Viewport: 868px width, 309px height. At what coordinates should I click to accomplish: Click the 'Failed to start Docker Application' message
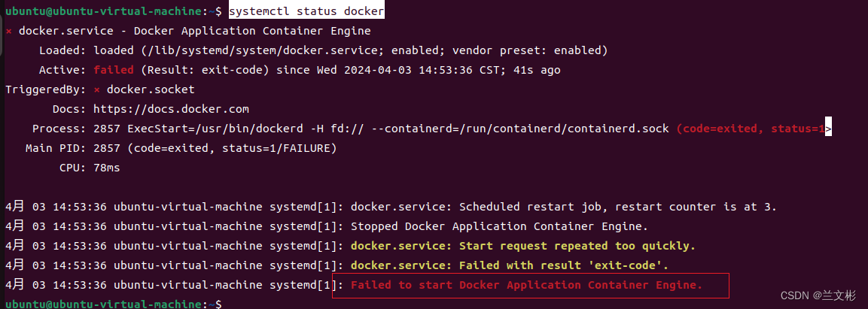pyautogui.click(x=526, y=285)
